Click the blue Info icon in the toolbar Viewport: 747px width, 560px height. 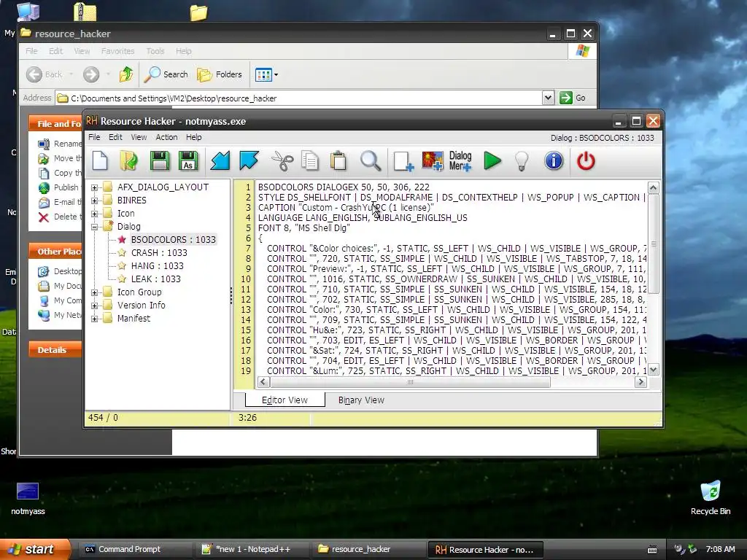pyautogui.click(x=554, y=161)
